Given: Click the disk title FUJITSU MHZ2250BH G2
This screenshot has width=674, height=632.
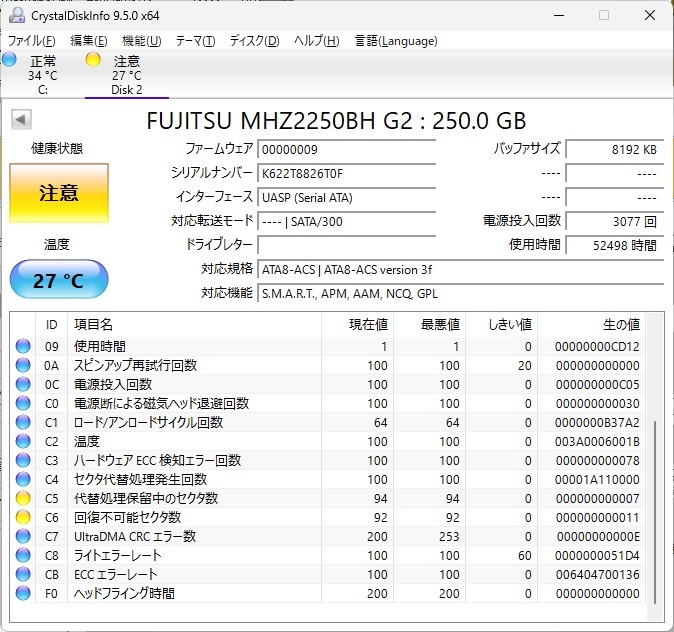Looking at the screenshot, I should tap(336, 120).
